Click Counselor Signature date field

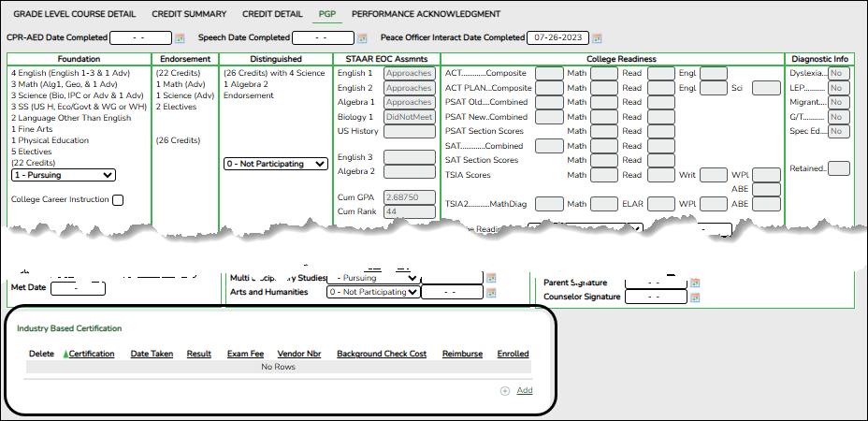click(656, 297)
